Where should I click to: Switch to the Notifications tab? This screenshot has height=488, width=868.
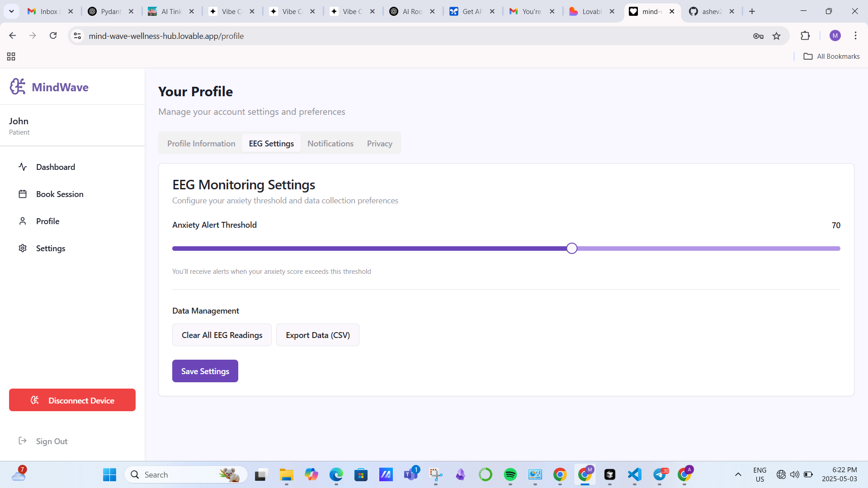tap(330, 144)
